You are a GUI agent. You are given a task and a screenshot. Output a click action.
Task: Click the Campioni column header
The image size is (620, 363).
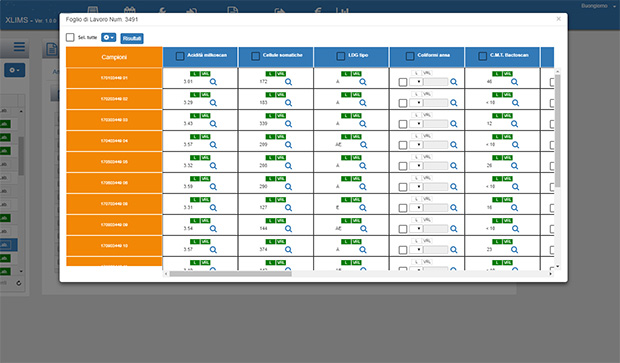click(x=114, y=57)
